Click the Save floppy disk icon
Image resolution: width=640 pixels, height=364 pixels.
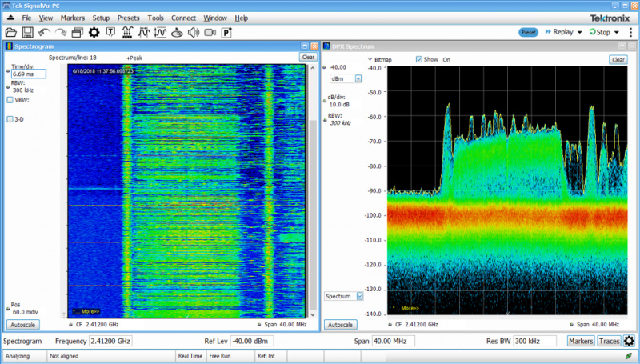(27, 33)
